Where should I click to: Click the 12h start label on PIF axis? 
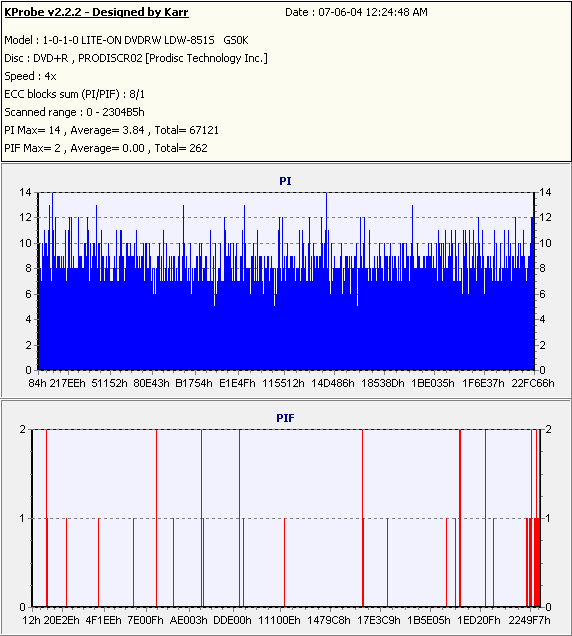(x=31, y=620)
